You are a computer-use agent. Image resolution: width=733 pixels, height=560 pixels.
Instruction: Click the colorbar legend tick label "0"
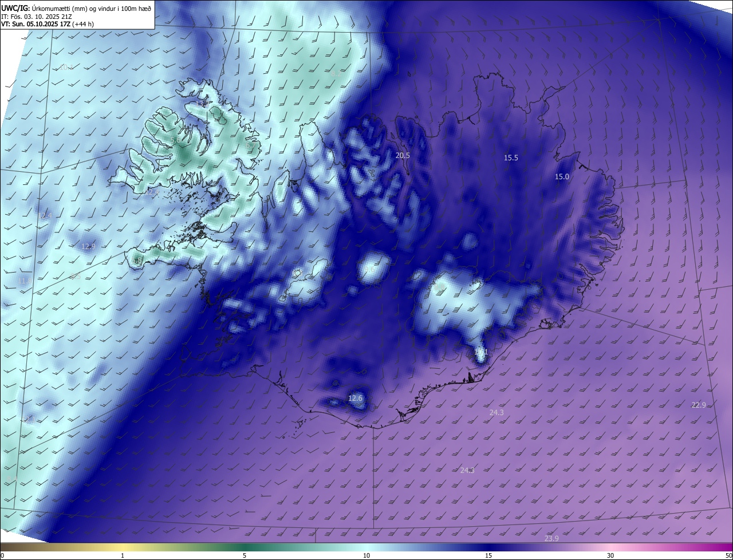coord(2,555)
